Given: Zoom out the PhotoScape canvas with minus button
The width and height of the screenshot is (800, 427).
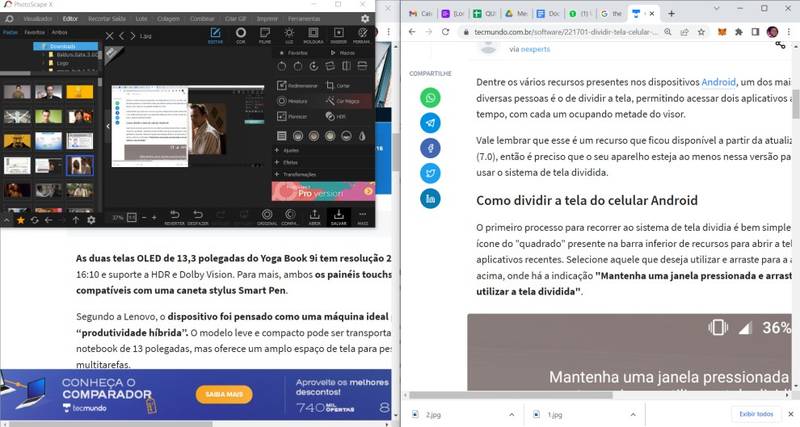Looking at the screenshot, I should [x=144, y=217].
